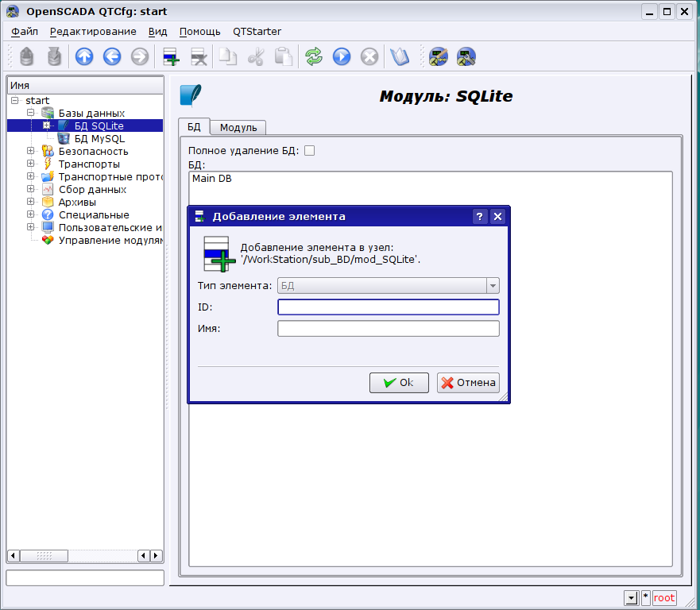
Task: Click the Save to database toolbar icon
Action: tap(54, 56)
